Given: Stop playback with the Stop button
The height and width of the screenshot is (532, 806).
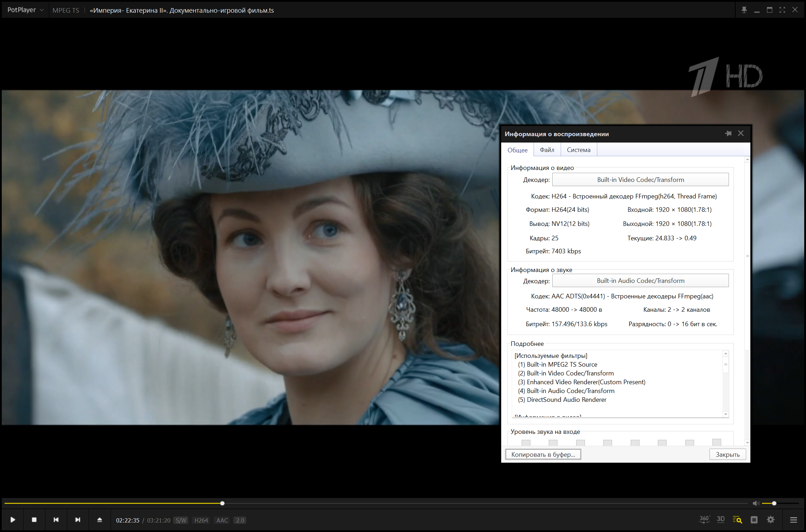Looking at the screenshot, I should coord(34,520).
